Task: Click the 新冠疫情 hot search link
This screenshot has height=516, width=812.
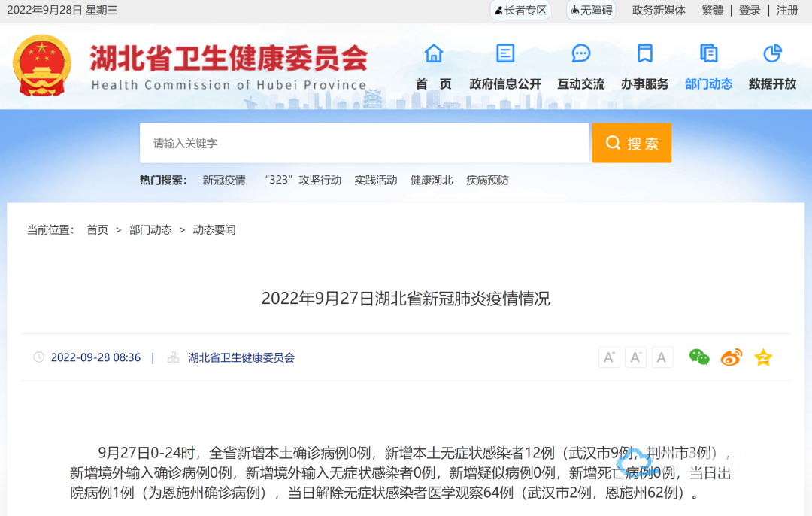Action: (224, 180)
